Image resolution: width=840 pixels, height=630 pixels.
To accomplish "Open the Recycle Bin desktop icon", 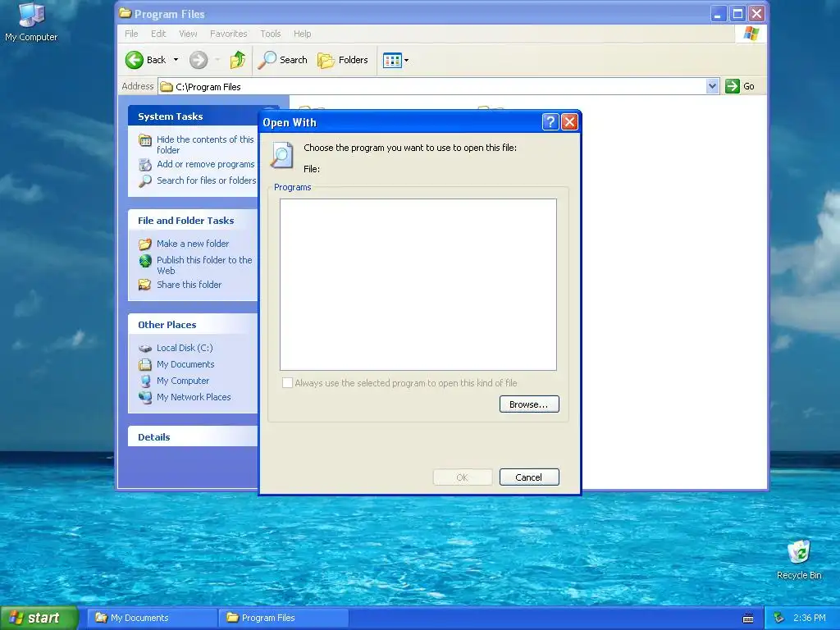I will pos(799,559).
